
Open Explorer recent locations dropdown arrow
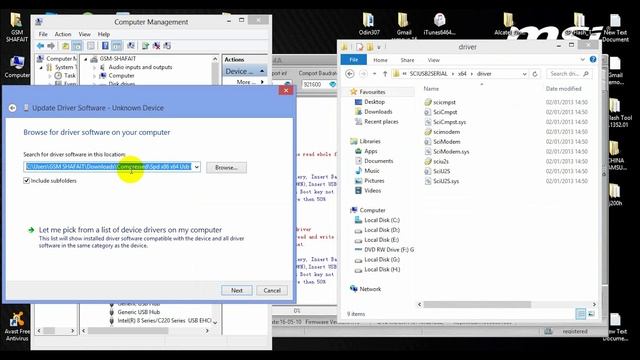[374, 74]
